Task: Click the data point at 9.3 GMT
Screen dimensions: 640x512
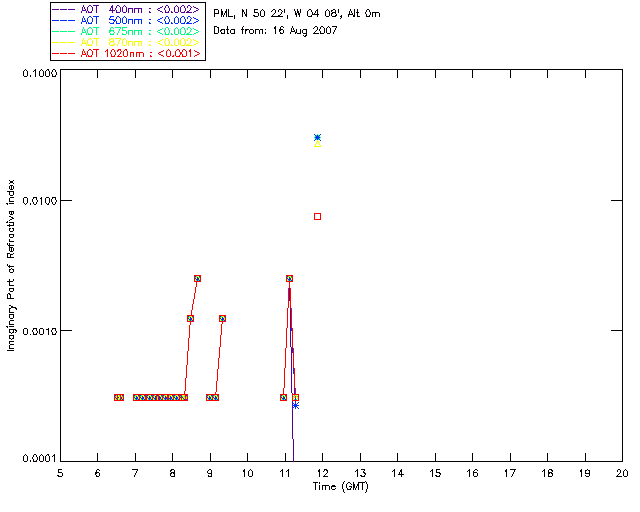Action: (222, 318)
